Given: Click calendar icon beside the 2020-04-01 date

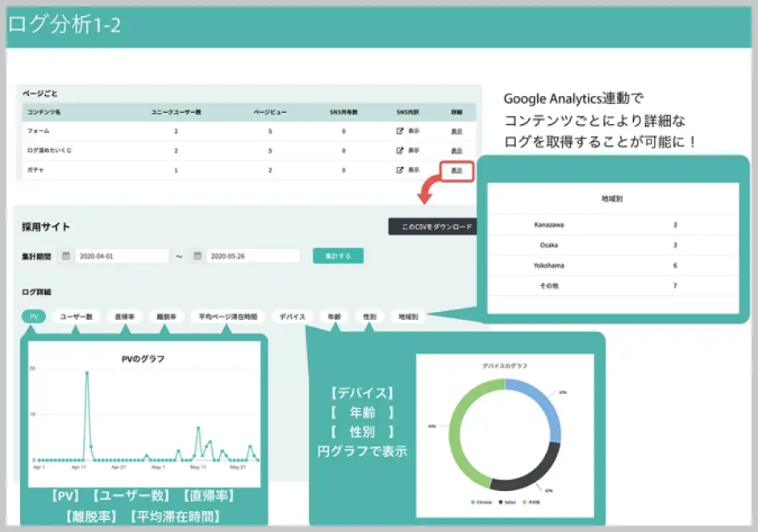Looking at the screenshot, I should [x=67, y=256].
